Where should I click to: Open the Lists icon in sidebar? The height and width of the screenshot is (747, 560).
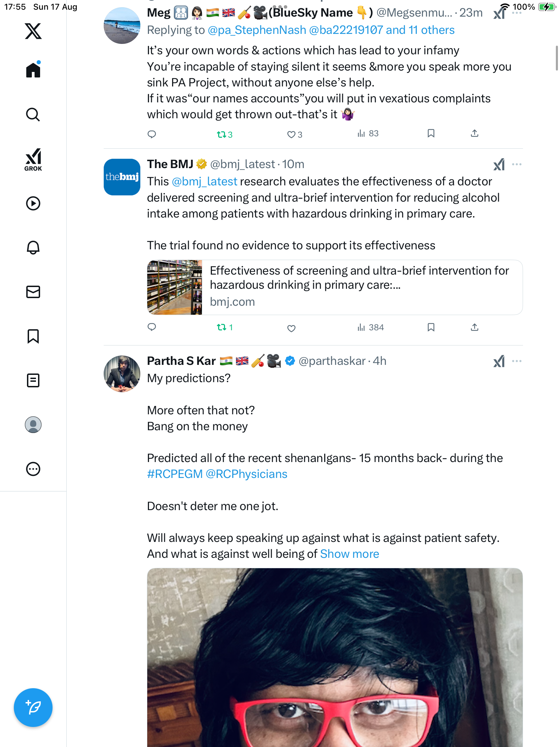click(x=33, y=380)
